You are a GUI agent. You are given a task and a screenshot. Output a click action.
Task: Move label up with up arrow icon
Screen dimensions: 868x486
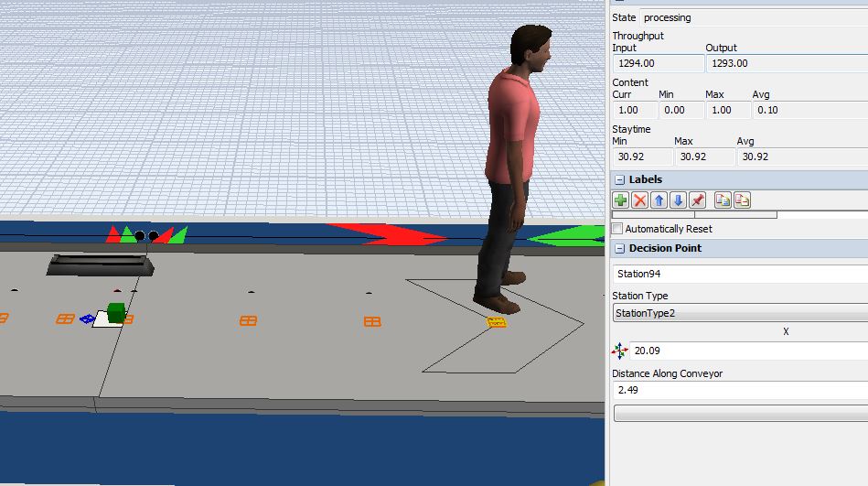[x=659, y=200]
